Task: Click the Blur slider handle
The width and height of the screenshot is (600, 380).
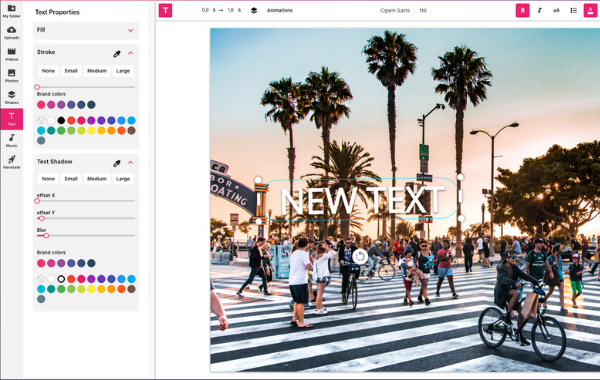Action: click(x=46, y=236)
